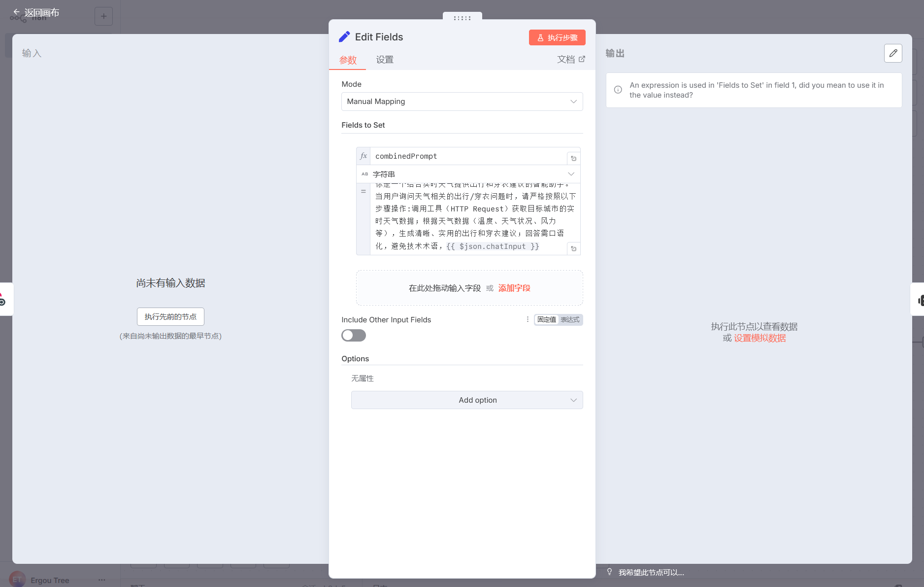Image resolution: width=924 pixels, height=587 pixels.
Task: Toggle Include Other Input Fields switch
Action: (354, 336)
